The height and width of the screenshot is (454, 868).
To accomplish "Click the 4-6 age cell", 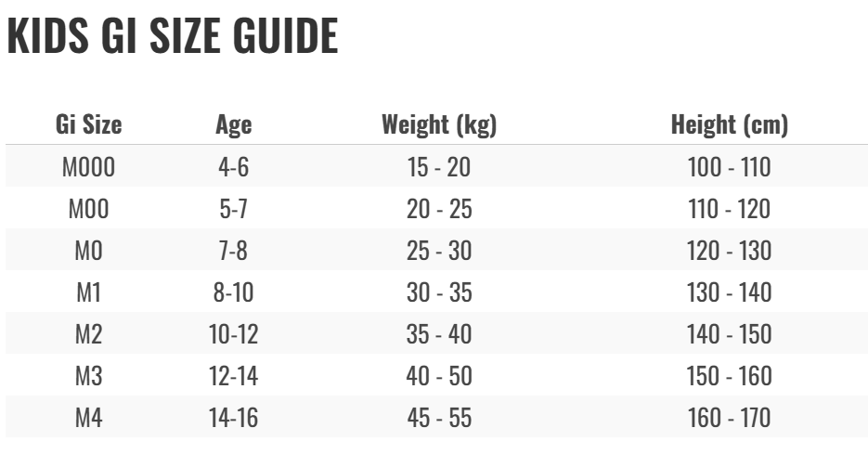I will [234, 167].
